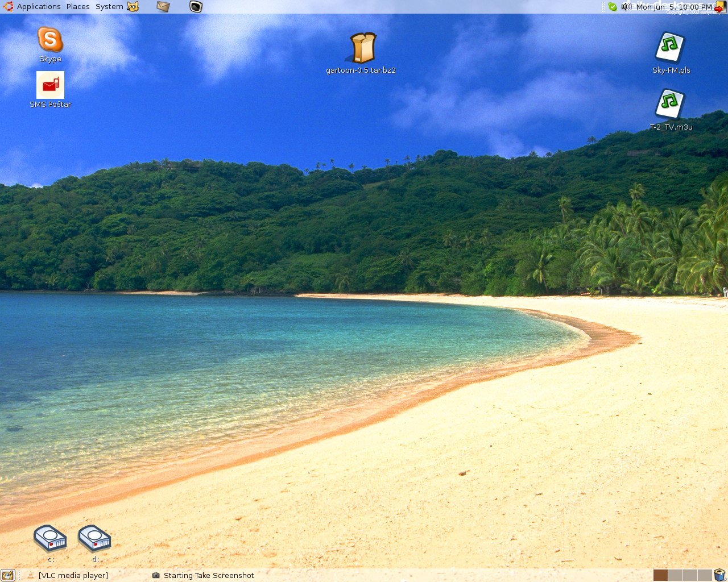728x582 pixels.
Task: Open the System menu
Action: click(x=109, y=7)
